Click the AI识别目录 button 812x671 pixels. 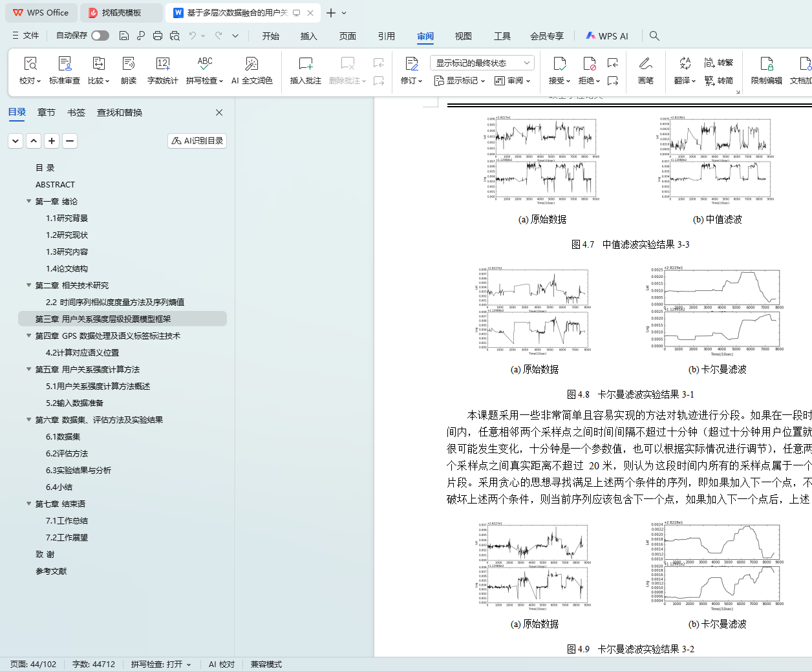coord(197,141)
